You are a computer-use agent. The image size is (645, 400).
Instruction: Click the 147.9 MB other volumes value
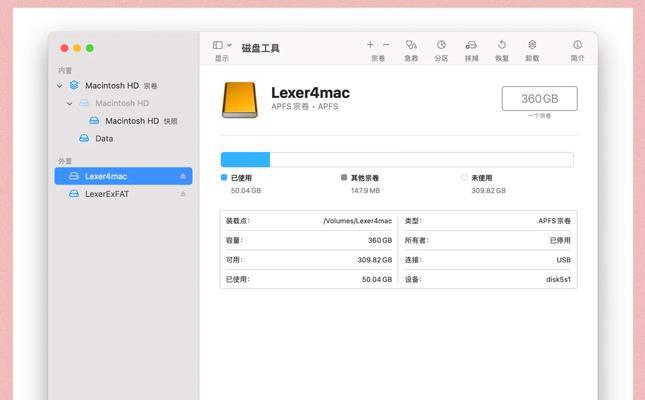tap(365, 191)
